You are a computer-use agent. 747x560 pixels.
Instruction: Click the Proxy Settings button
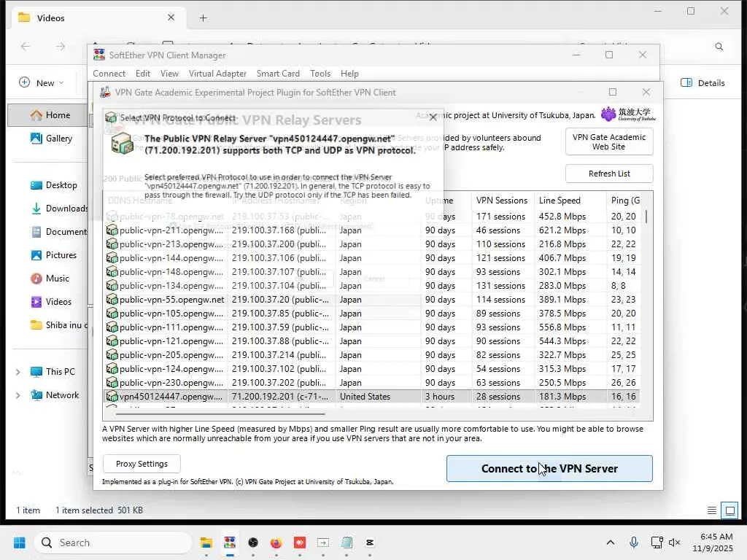click(x=142, y=464)
